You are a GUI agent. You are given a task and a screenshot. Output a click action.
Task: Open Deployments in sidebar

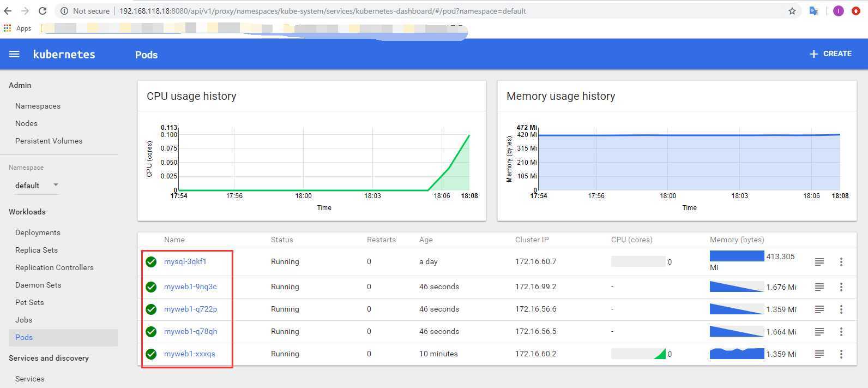click(38, 232)
